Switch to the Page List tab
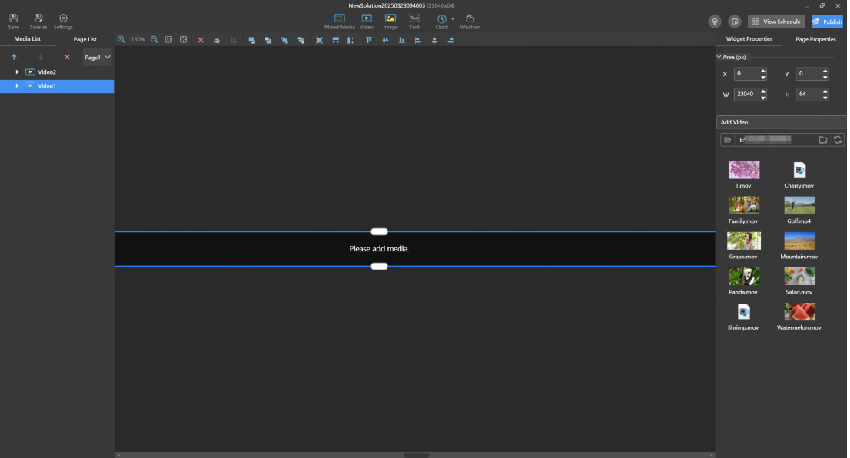Screen dimensions: 850x458 (x=85, y=39)
